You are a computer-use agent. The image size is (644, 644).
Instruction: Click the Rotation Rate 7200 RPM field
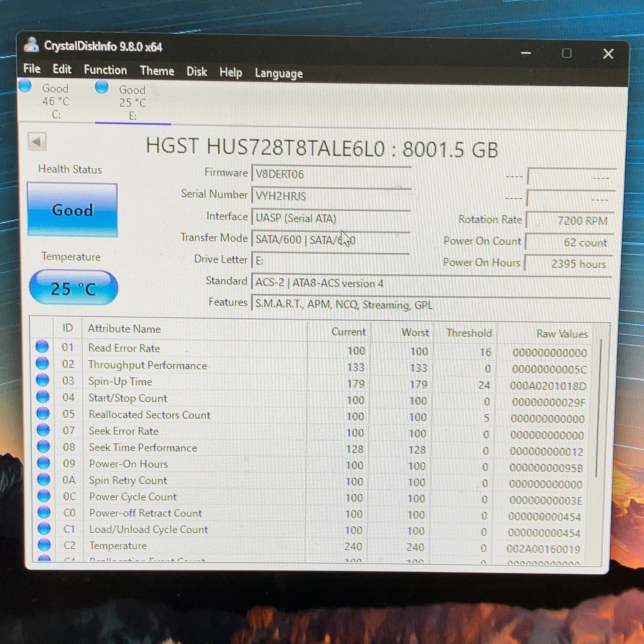tap(570, 221)
